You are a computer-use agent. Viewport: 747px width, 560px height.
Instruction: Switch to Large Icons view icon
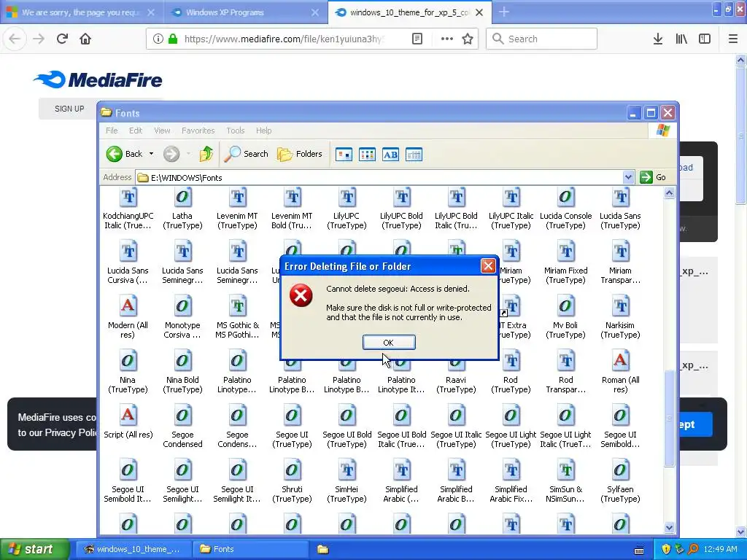tap(344, 155)
